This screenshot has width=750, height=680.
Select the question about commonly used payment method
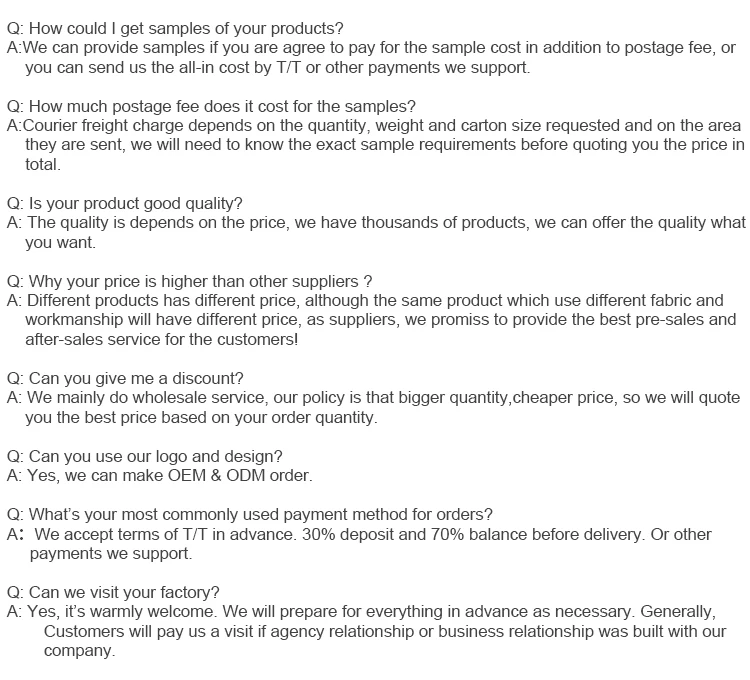click(250, 515)
